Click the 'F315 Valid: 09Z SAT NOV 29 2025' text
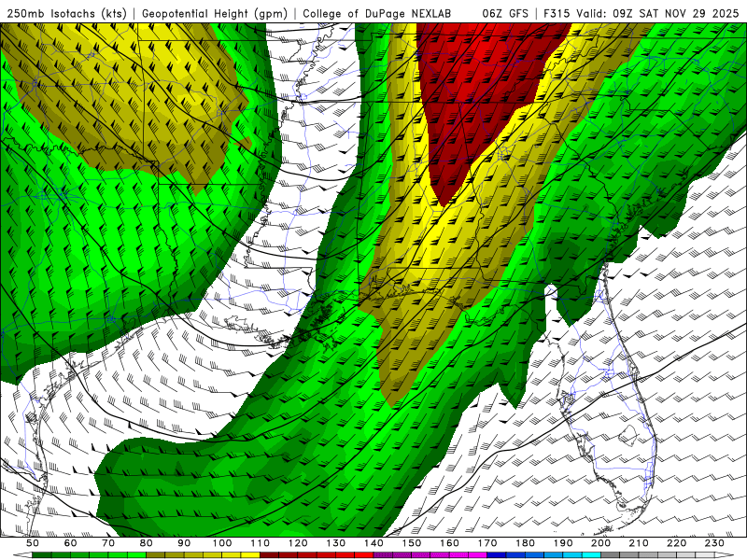Image resolution: width=747 pixels, height=560 pixels. [x=641, y=13]
